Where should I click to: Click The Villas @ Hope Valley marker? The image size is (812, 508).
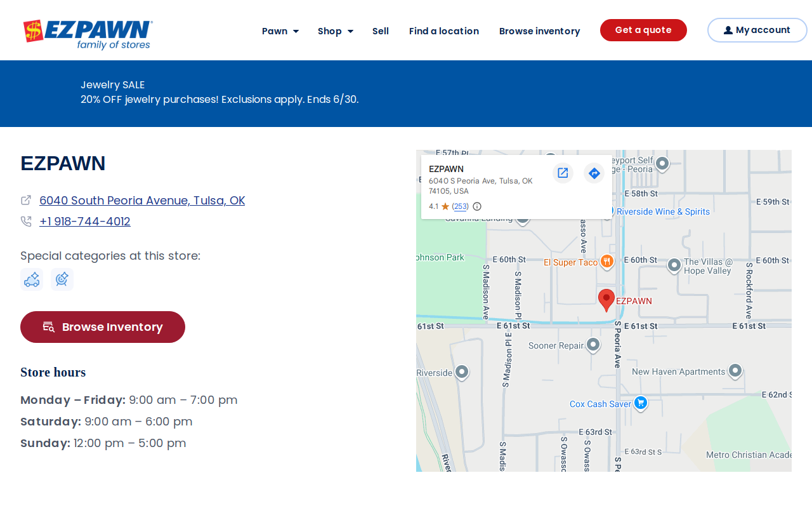pyautogui.click(x=674, y=265)
